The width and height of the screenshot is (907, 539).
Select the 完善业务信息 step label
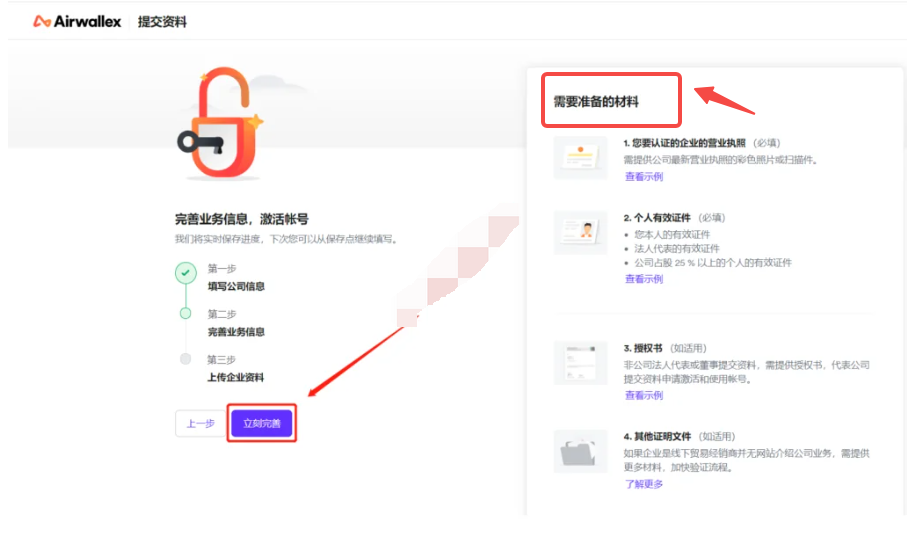click(x=236, y=332)
